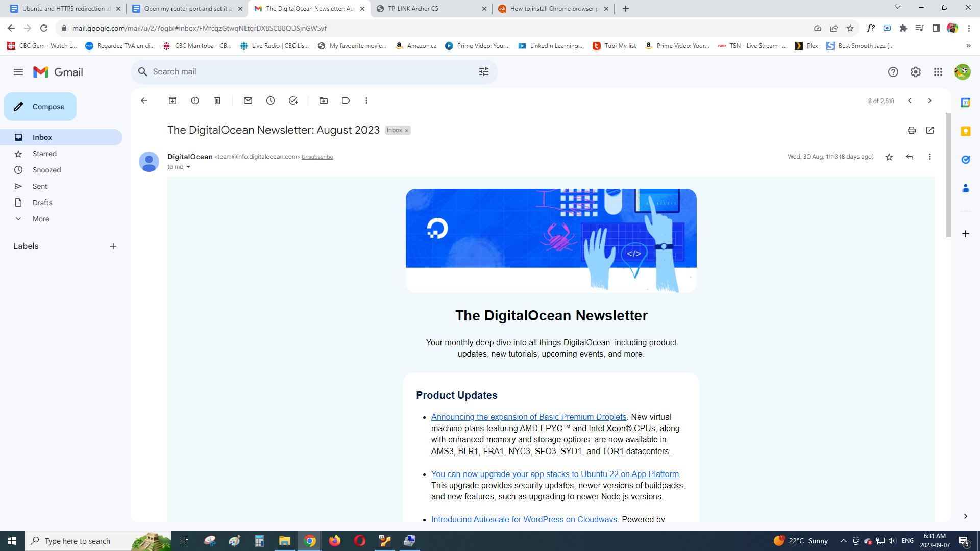Open the Move to folder icon

tap(324, 101)
